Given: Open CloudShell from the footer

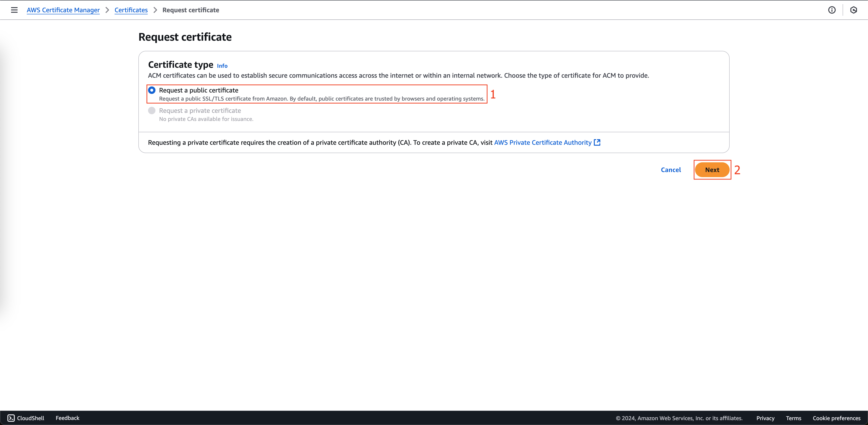Looking at the screenshot, I should click(26, 418).
